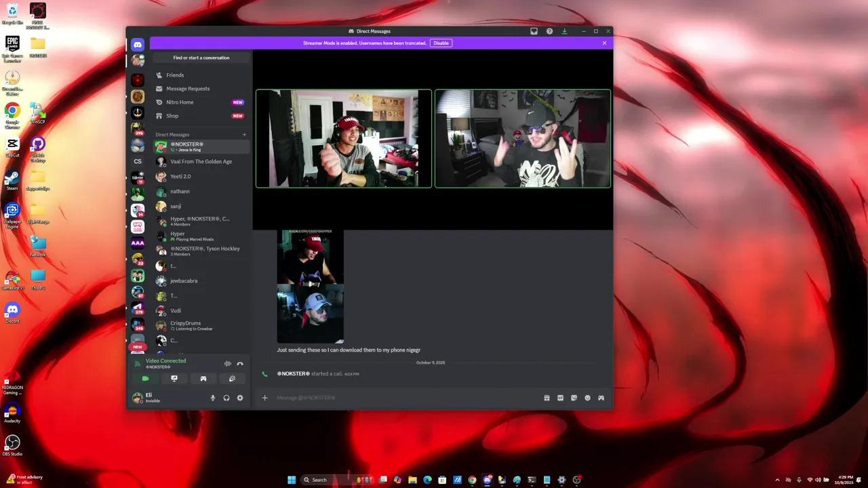Image resolution: width=868 pixels, height=488 pixels.
Task: Open the CrispyDrums conversation
Action: tap(201, 325)
